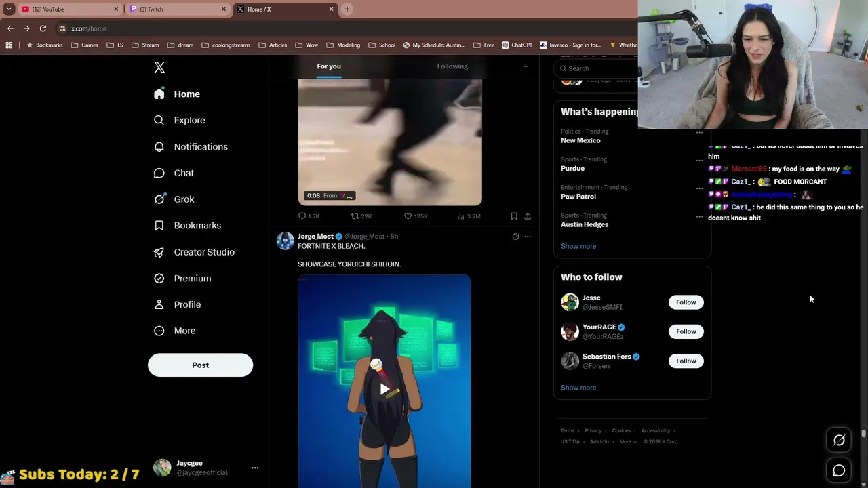The height and width of the screenshot is (488, 868).
Task: Open the Chat bubble icon
Action: point(159,173)
